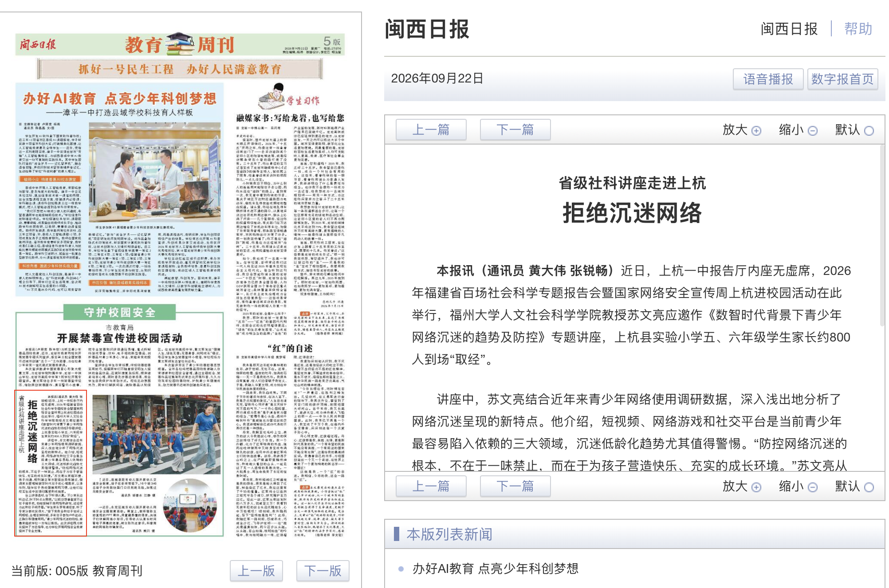This screenshot has width=889, height=588.
Task: Click the 本版列表新闻 section heading
Action: point(449,534)
